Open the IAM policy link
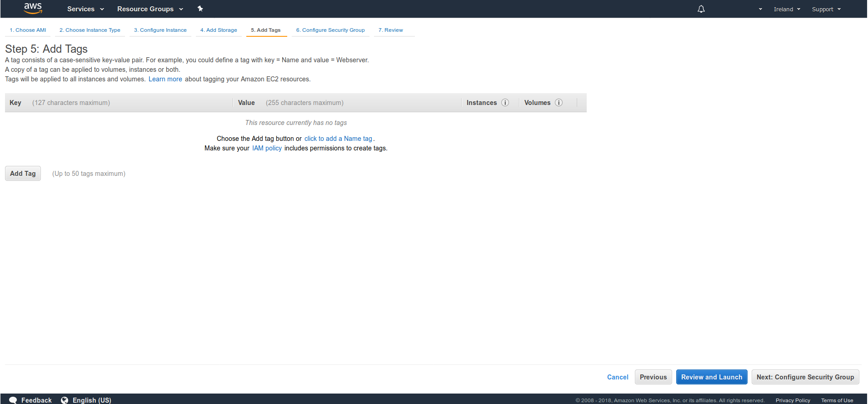 pyautogui.click(x=267, y=148)
